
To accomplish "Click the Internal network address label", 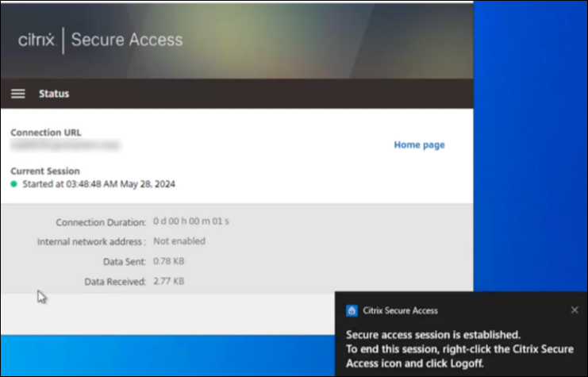I will coord(91,241).
